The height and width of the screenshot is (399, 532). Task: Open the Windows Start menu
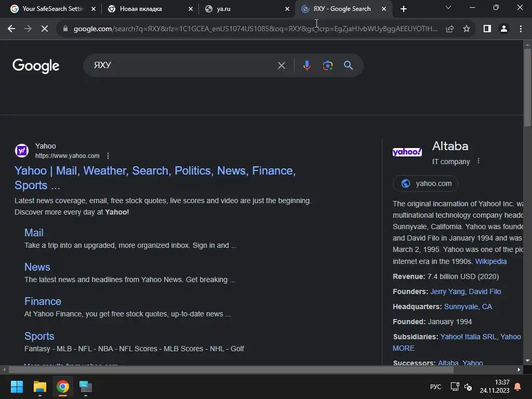pos(17,387)
